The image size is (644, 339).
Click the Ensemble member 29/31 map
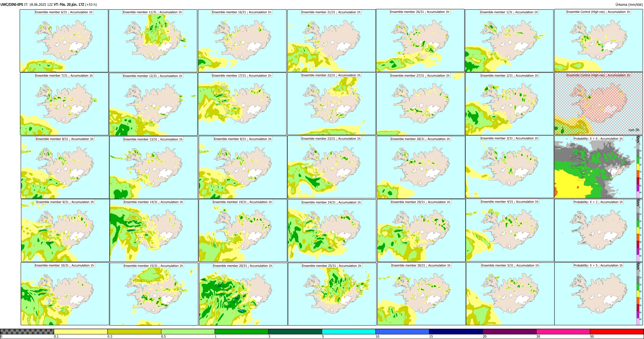pyautogui.click(x=421, y=231)
